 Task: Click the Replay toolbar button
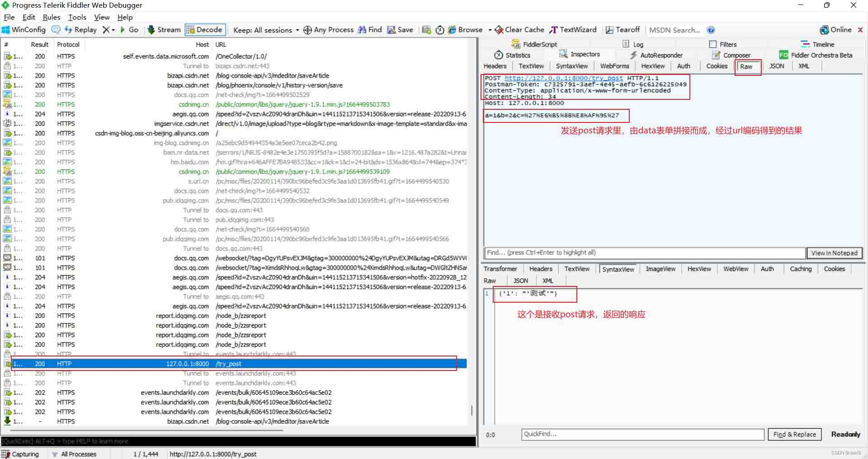click(80, 30)
